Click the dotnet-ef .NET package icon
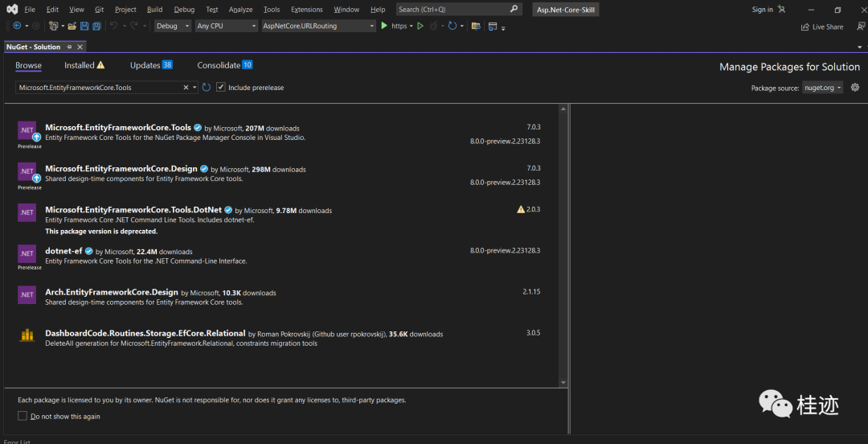This screenshot has height=444, width=868. click(27, 253)
